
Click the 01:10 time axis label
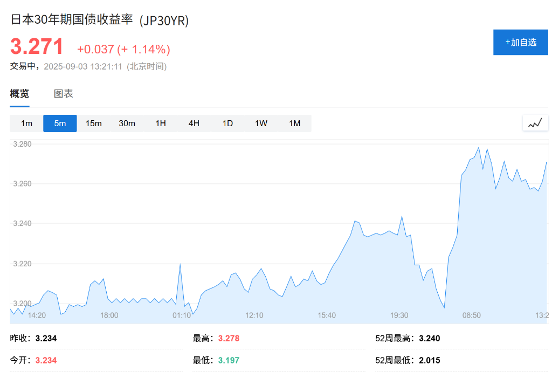tap(182, 315)
